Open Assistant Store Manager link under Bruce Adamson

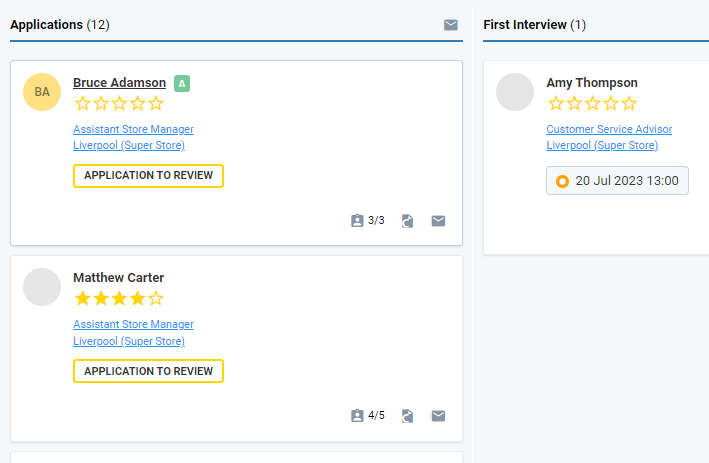point(133,129)
